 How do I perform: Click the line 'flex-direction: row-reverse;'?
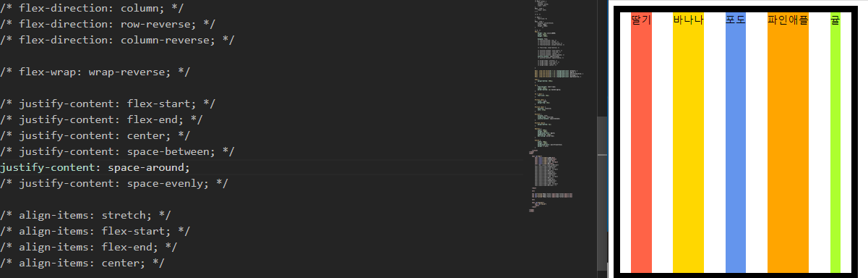[108, 24]
